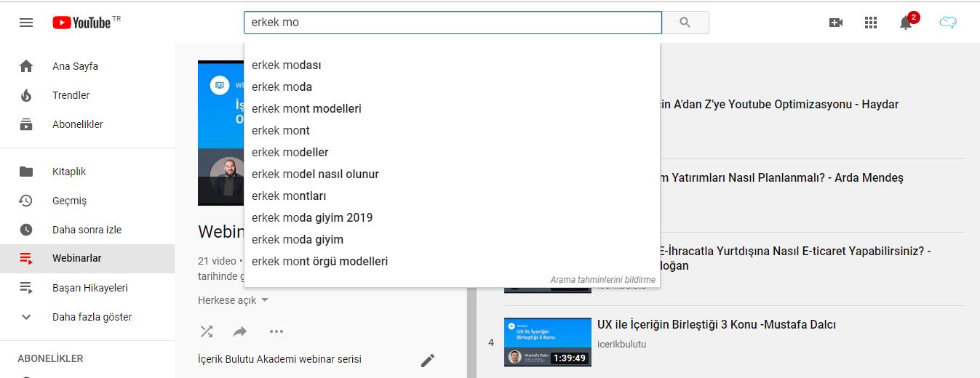The image size is (980, 378).
Task: Open the notifications bell
Action: point(906,23)
